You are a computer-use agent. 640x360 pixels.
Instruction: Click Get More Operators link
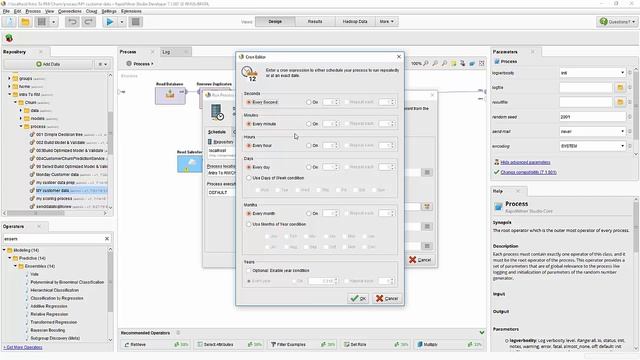coord(23,347)
